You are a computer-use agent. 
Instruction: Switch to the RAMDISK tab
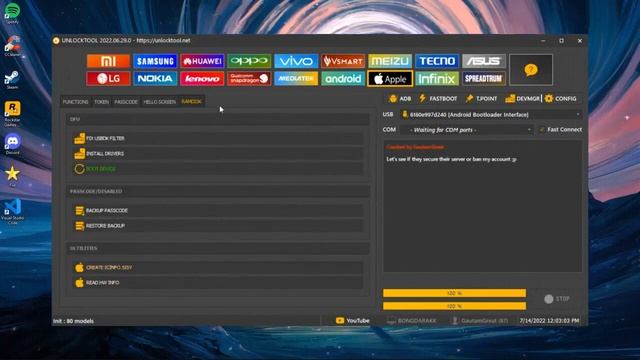click(x=191, y=101)
